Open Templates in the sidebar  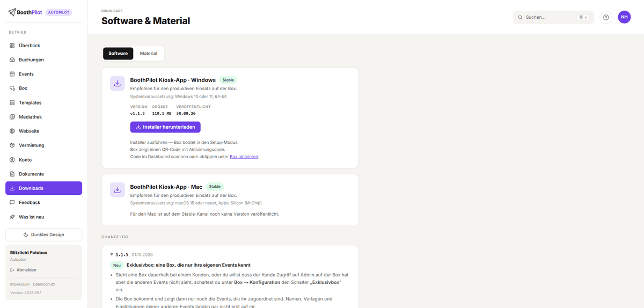click(x=43, y=102)
